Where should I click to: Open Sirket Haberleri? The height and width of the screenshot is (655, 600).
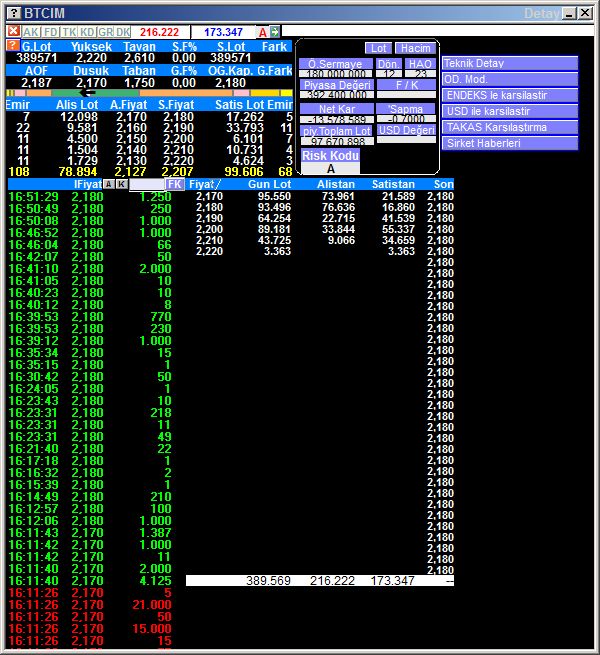tap(510, 143)
